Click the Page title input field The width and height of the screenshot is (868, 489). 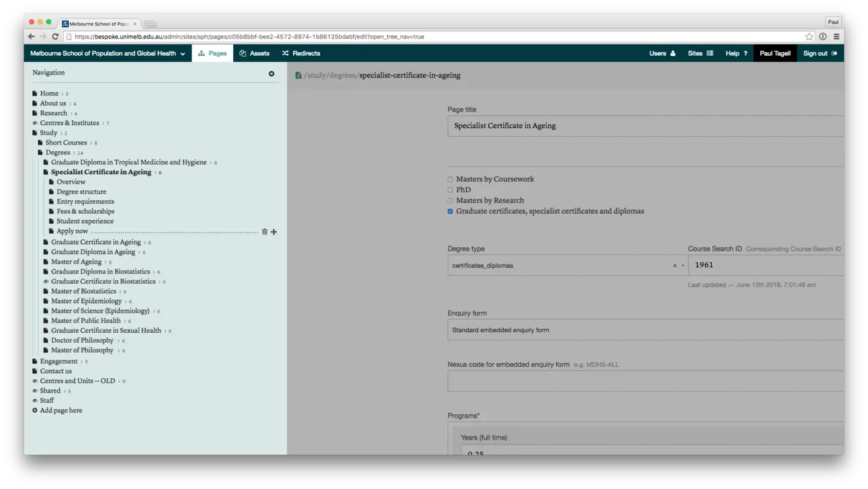click(645, 126)
